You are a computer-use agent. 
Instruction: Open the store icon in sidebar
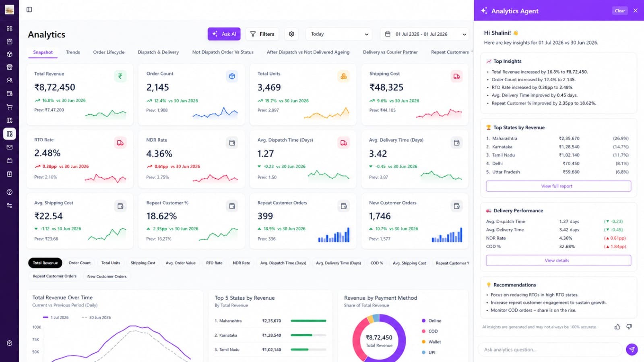tap(10, 67)
